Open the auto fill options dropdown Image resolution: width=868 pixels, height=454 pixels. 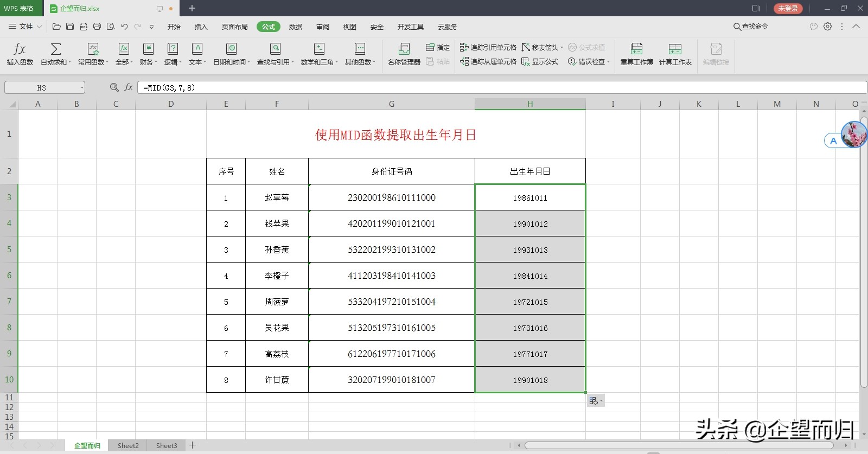click(596, 401)
